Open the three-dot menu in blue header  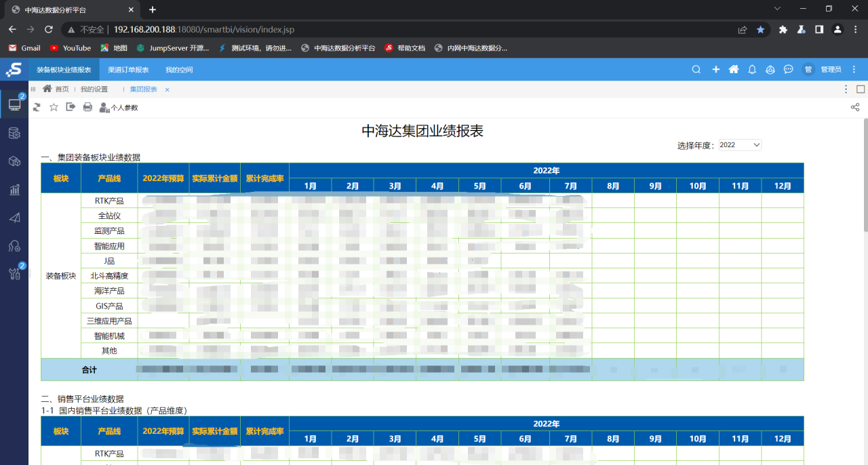point(854,69)
